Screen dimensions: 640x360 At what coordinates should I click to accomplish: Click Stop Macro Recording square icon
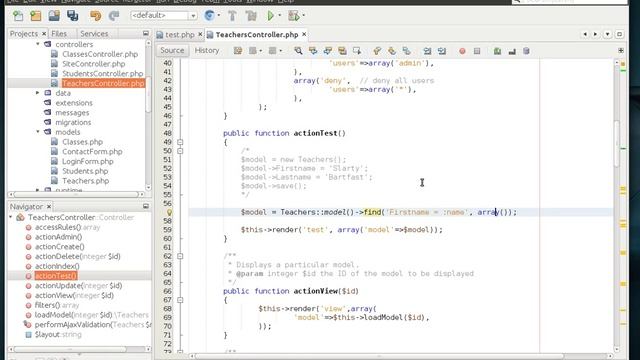477,51
